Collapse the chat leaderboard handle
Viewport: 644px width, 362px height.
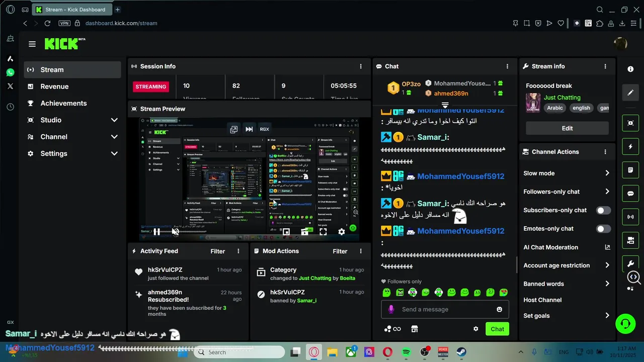click(445, 105)
